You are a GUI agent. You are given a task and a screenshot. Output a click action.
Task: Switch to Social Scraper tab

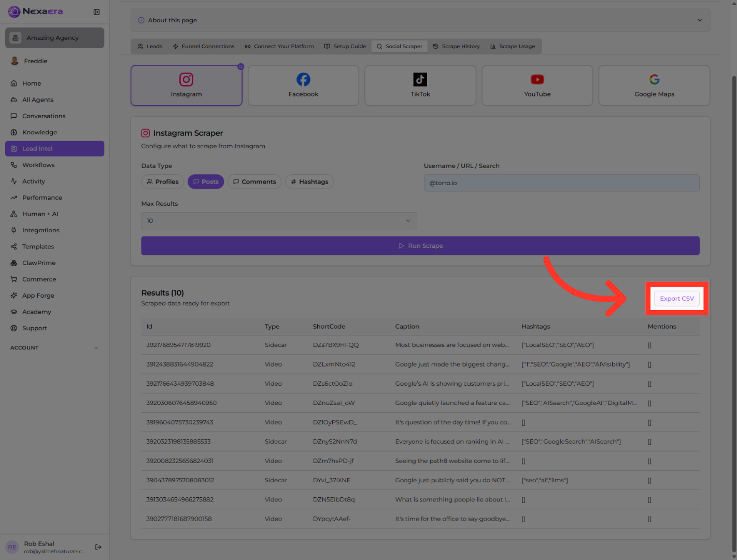400,47
